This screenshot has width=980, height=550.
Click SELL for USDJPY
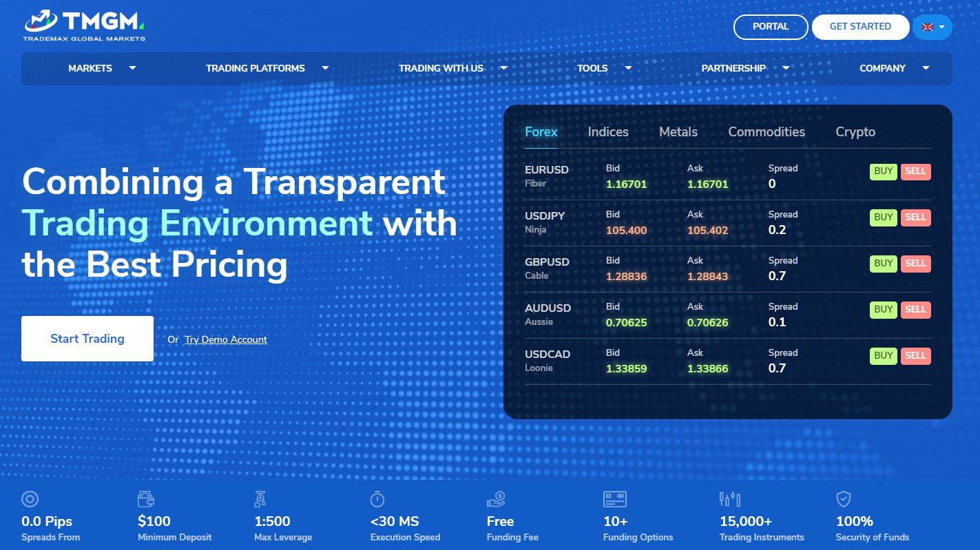point(915,218)
